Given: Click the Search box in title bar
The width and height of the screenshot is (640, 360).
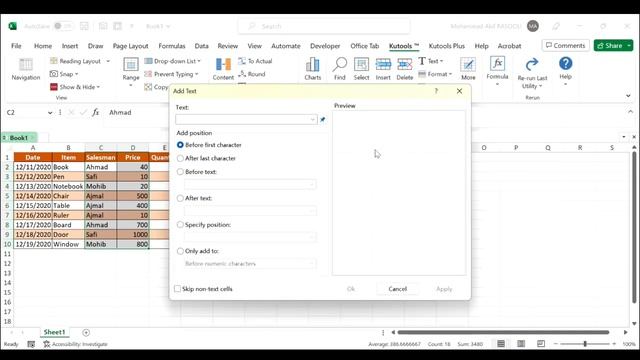Looking at the screenshot, I should [x=324, y=26].
